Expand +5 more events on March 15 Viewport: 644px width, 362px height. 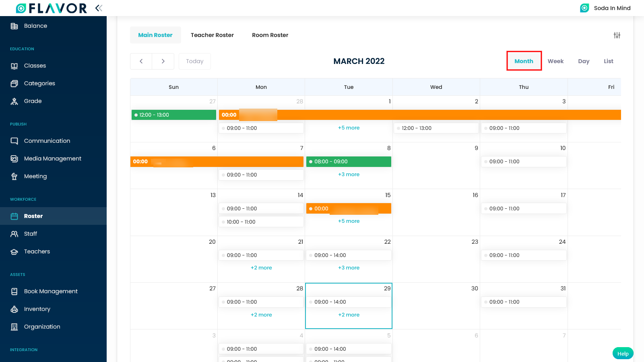click(x=349, y=221)
